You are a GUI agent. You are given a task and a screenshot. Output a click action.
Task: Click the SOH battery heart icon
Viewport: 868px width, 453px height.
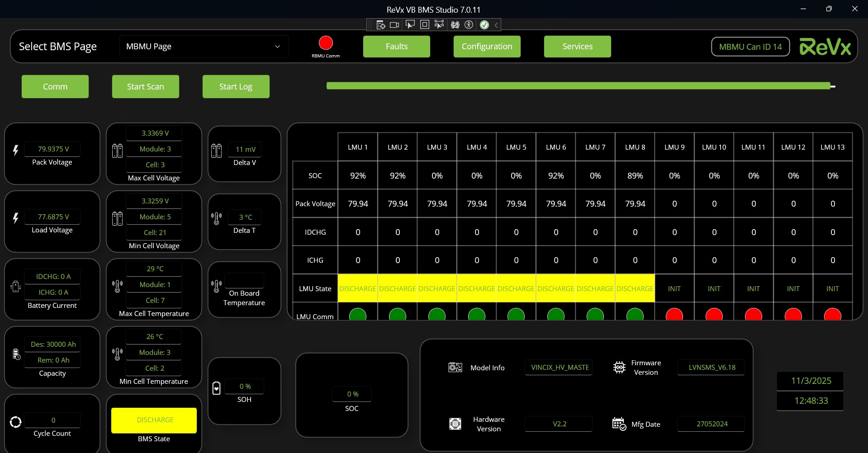tap(216, 388)
